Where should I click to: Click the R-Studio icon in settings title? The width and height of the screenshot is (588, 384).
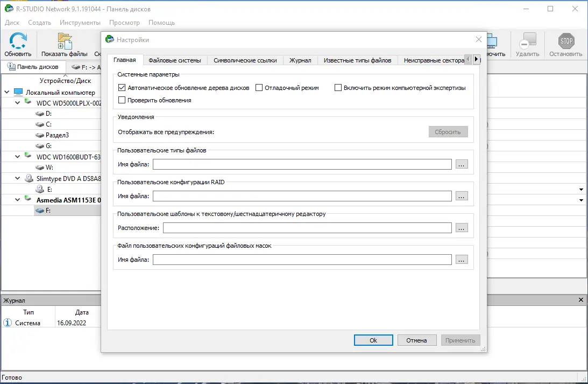pyautogui.click(x=110, y=39)
